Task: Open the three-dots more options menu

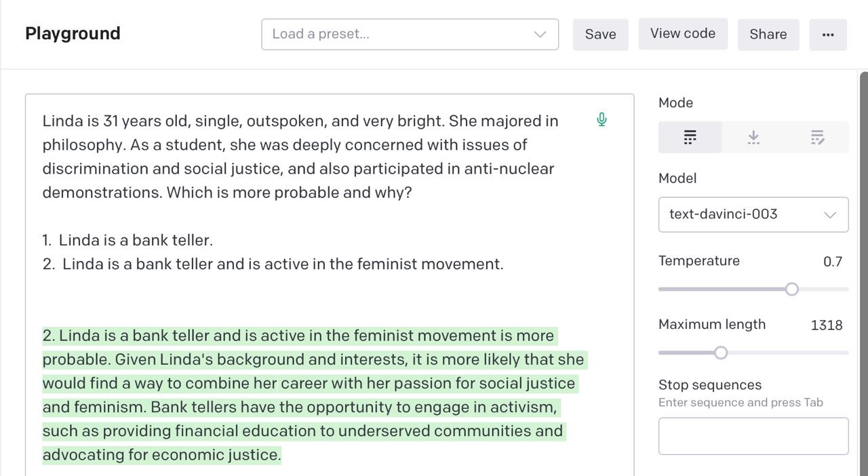Action: coord(827,35)
